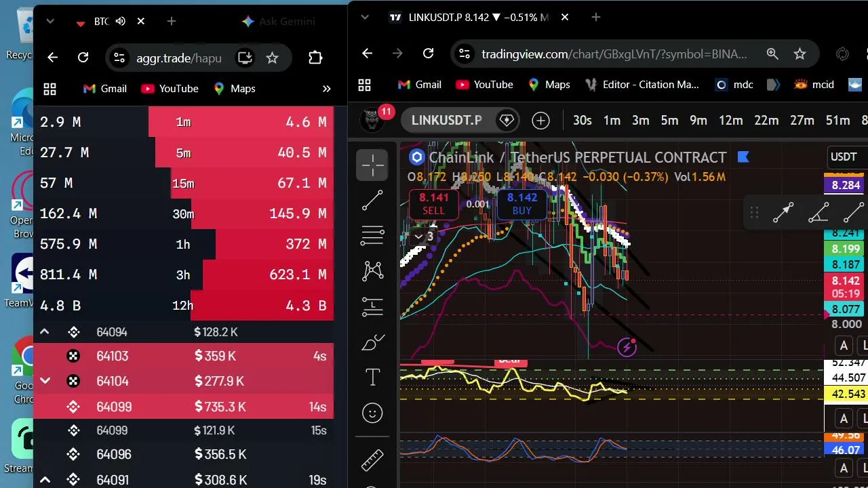Add symbol with plus circle icon

pos(540,121)
